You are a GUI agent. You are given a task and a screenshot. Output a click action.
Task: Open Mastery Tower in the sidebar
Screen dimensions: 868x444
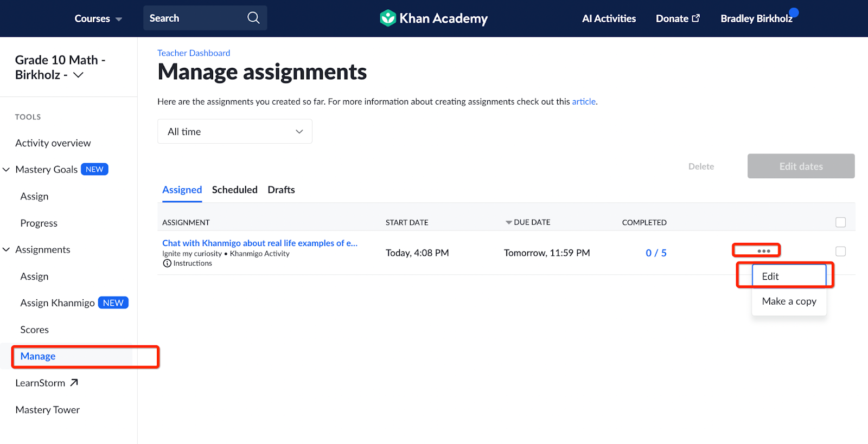47,410
